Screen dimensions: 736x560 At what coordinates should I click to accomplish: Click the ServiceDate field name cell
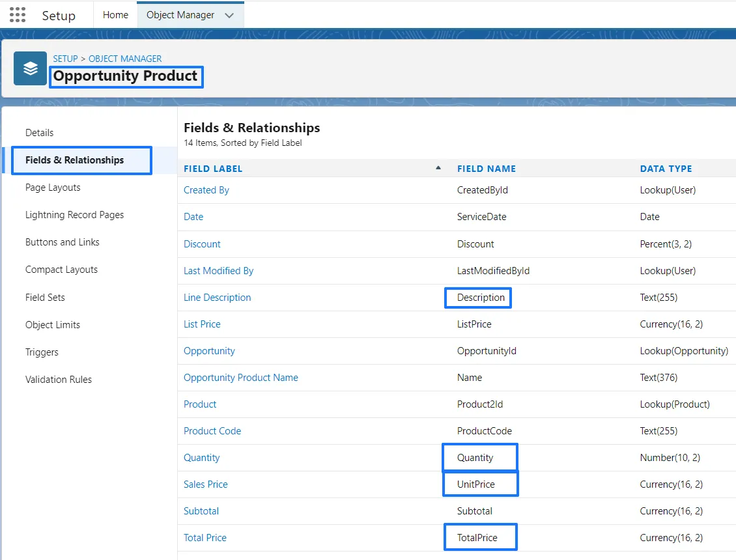click(481, 217)
